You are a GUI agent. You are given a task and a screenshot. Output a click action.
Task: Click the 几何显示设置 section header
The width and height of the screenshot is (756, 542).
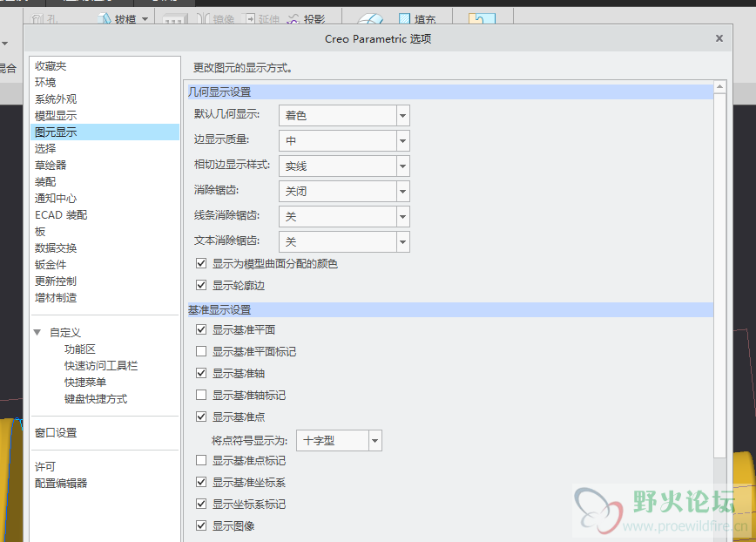450,91
